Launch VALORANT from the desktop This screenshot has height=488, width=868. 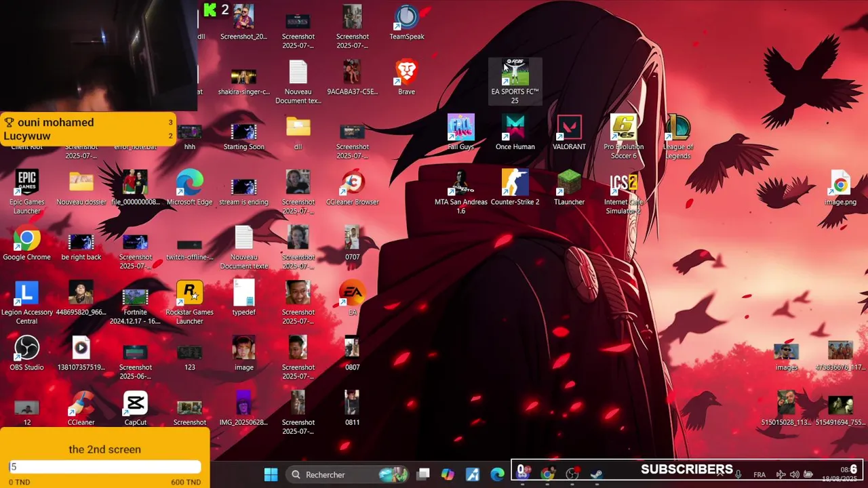pos(569,133)
